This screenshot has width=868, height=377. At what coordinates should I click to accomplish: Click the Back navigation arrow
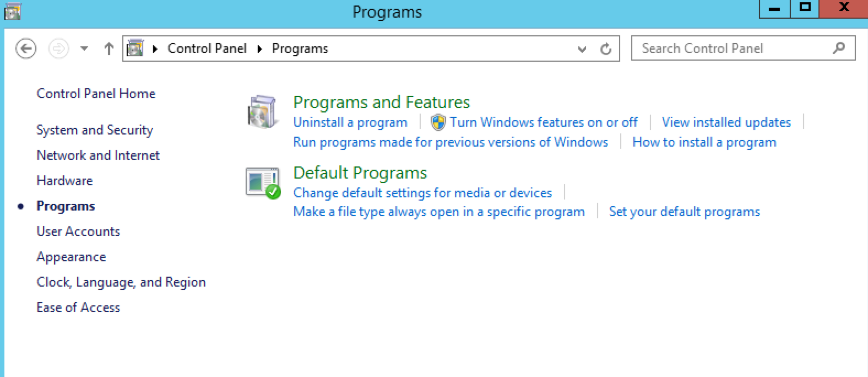(x=26, y=49)
